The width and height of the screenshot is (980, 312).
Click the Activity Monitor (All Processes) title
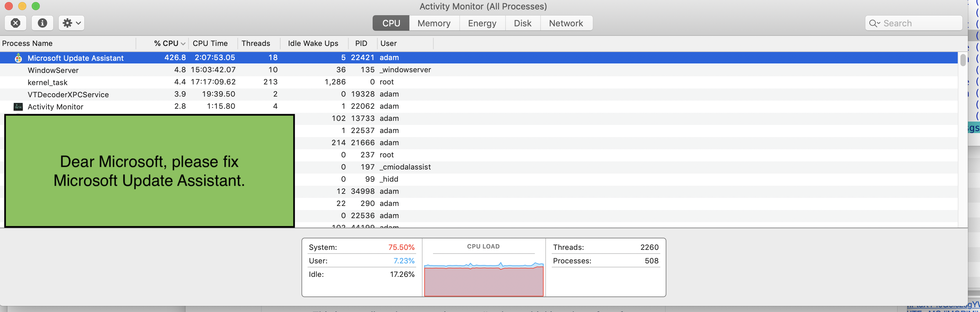tap(483, 6)
